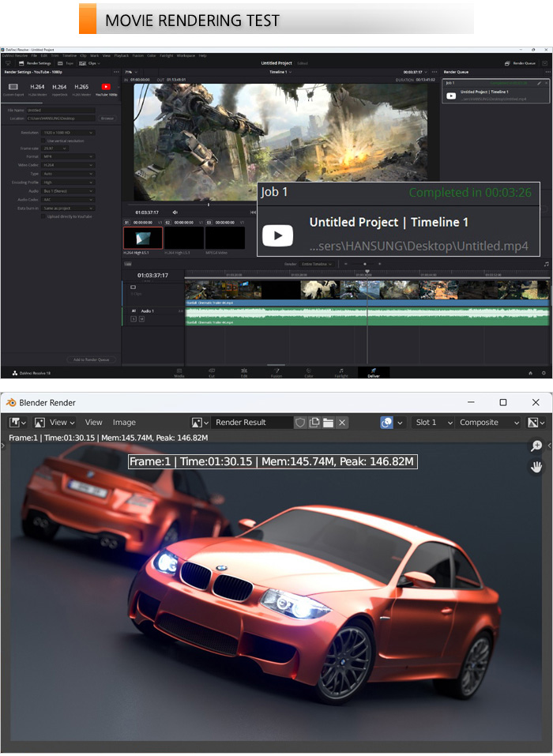Switch to the Edit page tab
Image resolution: width=553 pixels, height=756 pixels.
pyautogui.click(x=244, y=373)
